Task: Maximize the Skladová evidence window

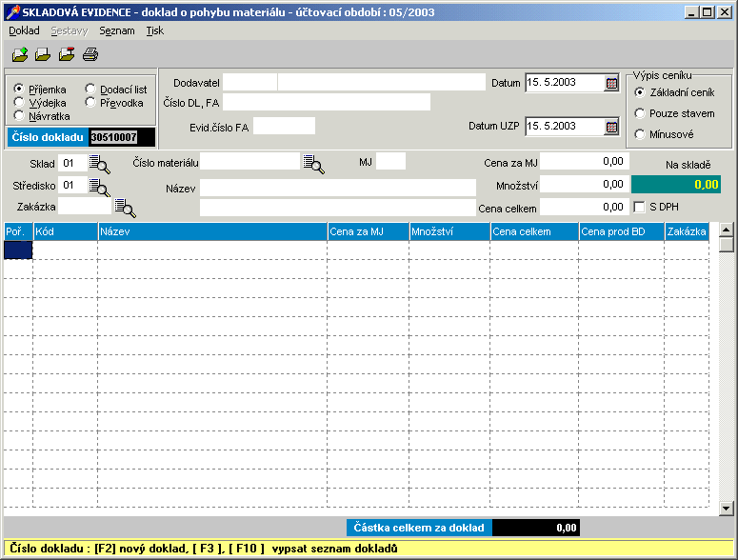Action: pos(707,12)
